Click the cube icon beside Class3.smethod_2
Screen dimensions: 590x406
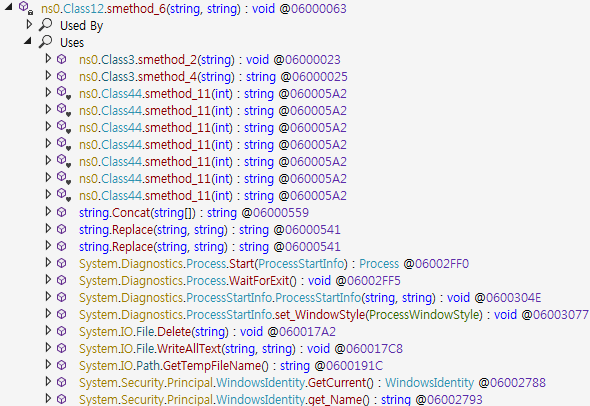(x=62, y=59)
